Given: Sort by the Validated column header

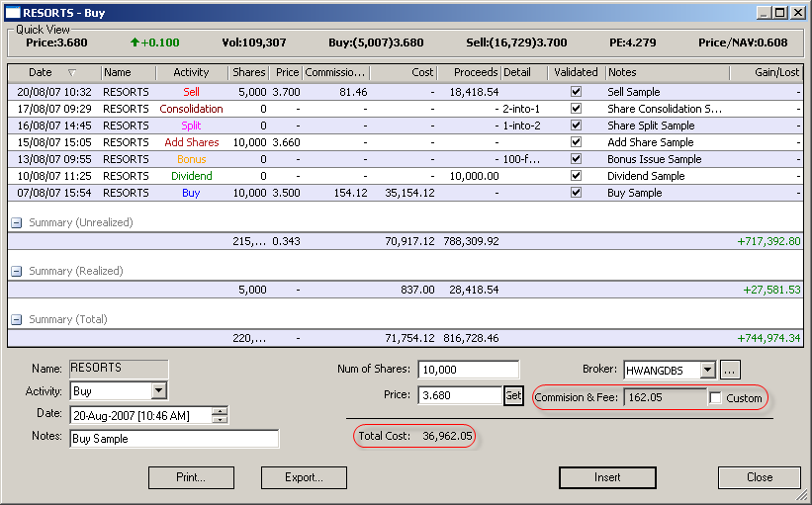Looking at the screenshot, I should [577, 72].
